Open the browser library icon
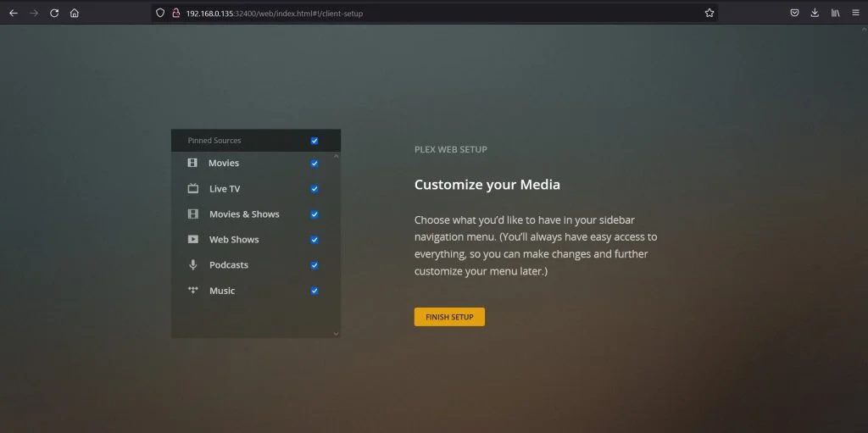 point(835,13)
